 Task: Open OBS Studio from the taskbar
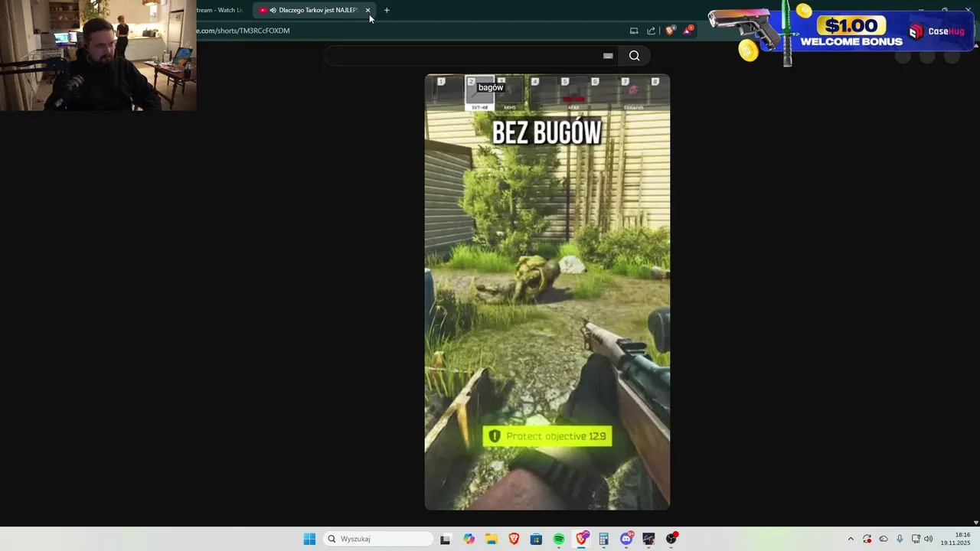(x=672, y=539)
